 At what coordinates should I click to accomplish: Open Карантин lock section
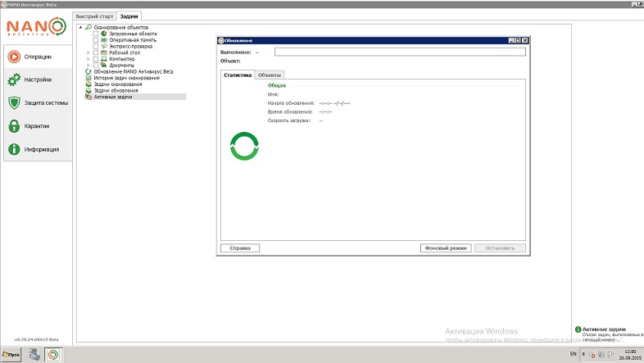point(36,126)
